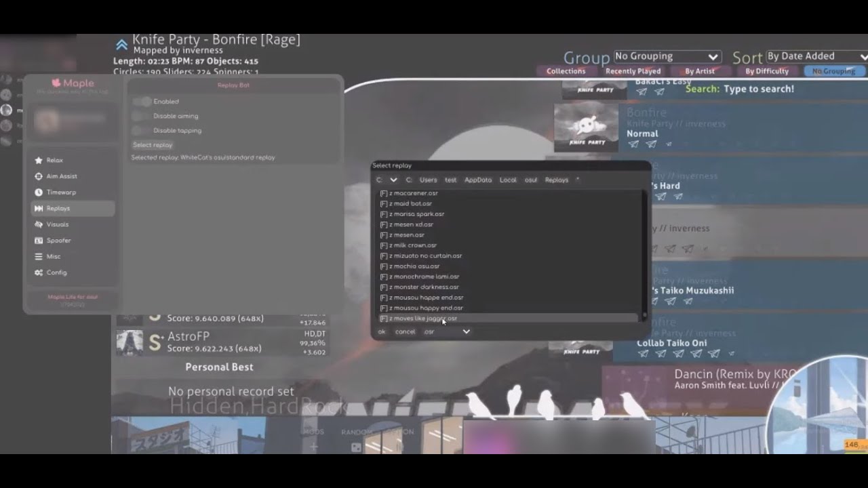Open the Relax section in Maple menu
Screen dimensions: 868x488
(x=73, y=161)
